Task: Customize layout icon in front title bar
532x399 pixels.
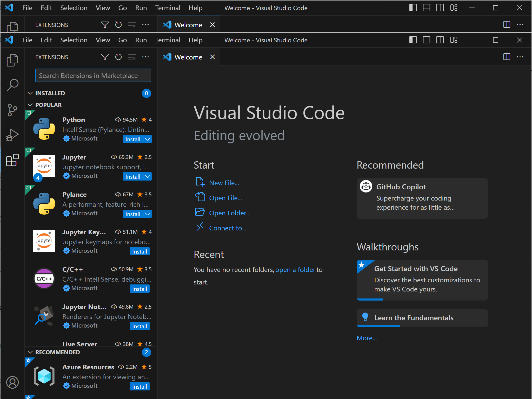Action: tap(454, 40)
